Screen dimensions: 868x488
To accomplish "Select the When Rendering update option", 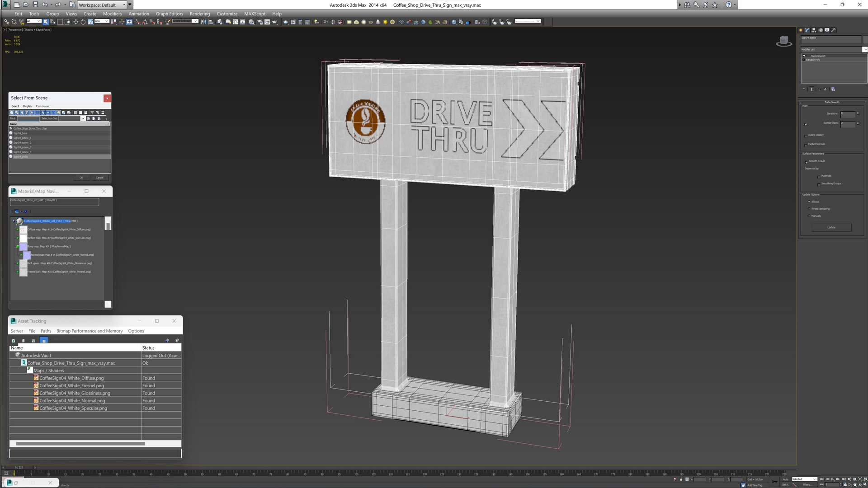I will 809,209.
